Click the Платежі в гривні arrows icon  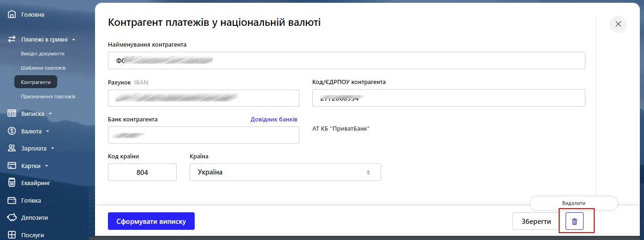[x=12, y=40]
